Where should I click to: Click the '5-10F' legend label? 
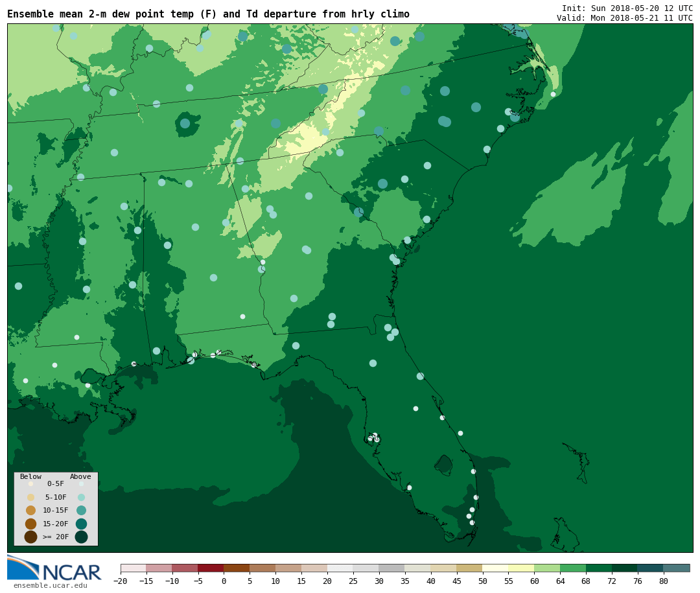click(56, 497)
